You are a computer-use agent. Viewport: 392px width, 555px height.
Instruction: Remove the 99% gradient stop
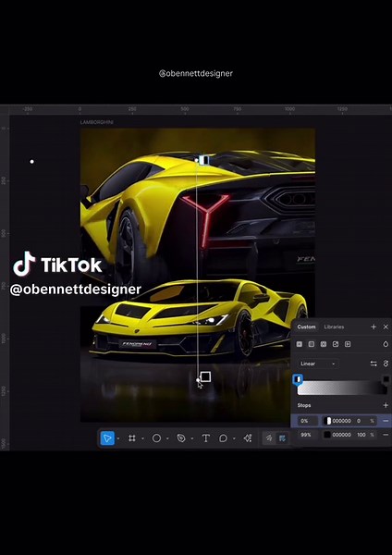pos(386,435)
